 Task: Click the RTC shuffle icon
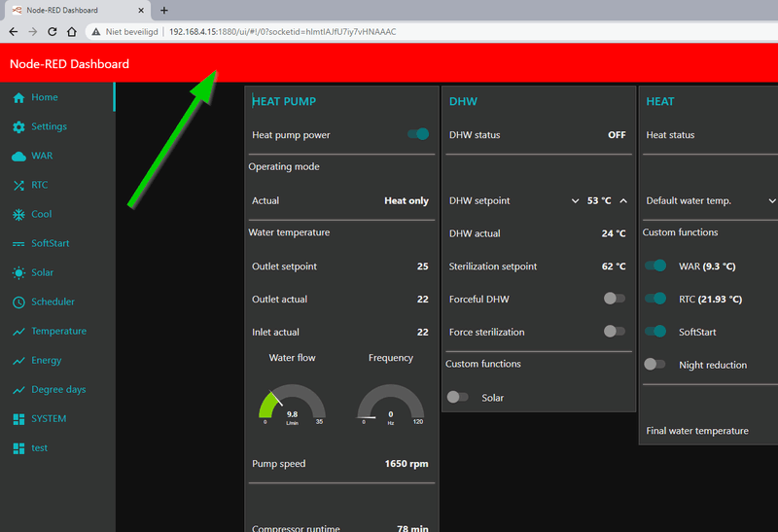click(x=18, y=186)
